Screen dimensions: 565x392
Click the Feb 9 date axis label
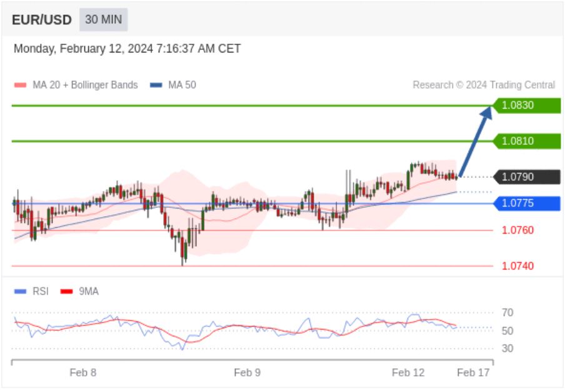(x=247, y=373)
